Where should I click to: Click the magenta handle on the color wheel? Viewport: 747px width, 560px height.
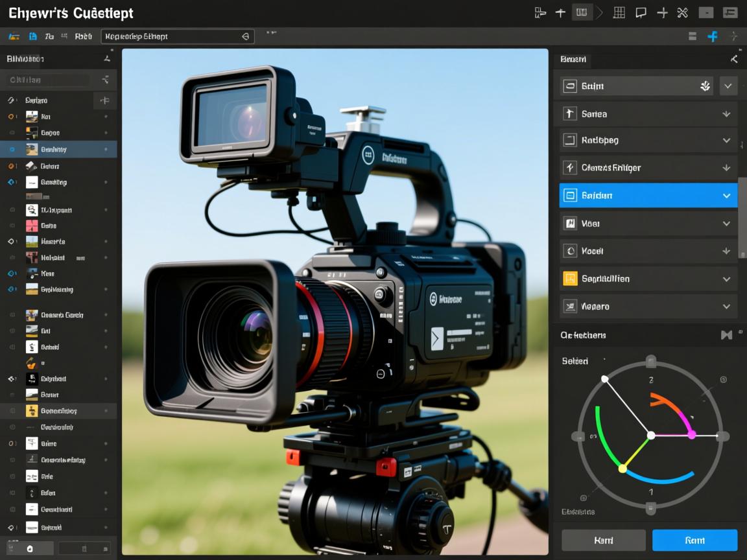(x=691, y=434)
